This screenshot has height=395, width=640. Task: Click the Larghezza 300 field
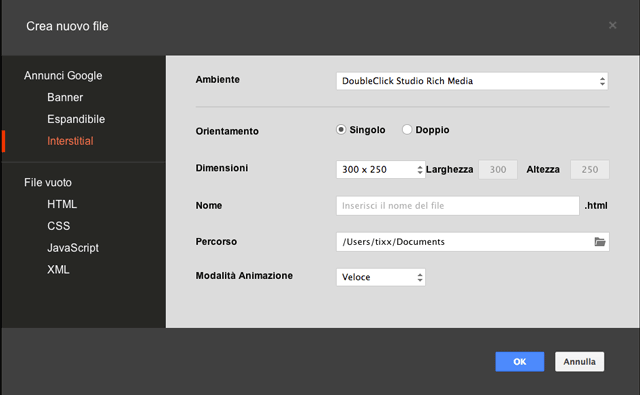(x=498, y=169)
